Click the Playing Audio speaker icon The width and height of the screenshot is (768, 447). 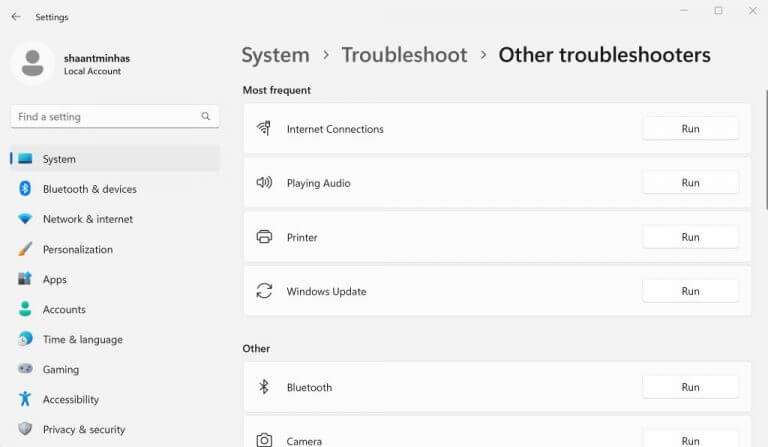pos(264,183)
